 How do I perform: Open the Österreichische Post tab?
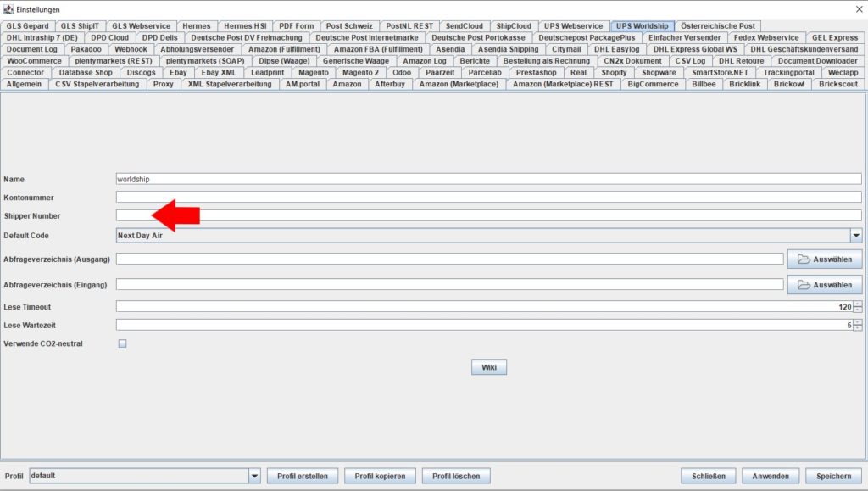click(x=717, y=26)
